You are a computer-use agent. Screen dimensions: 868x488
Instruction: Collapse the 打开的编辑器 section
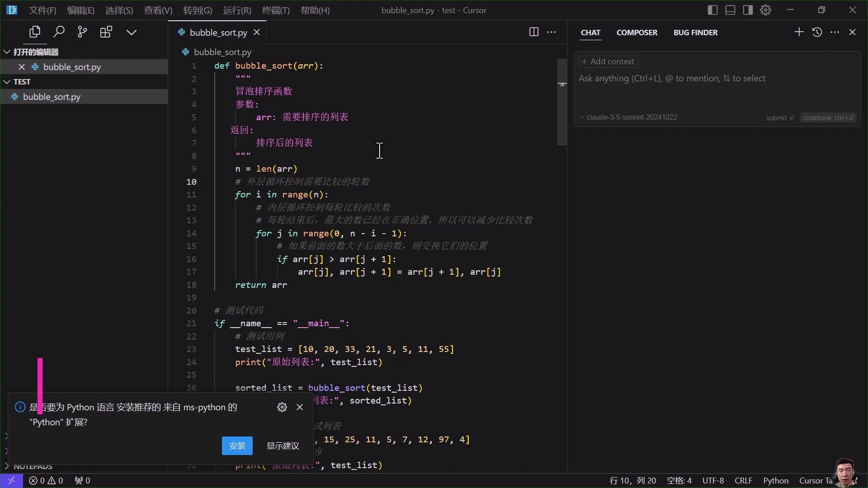coord(6,52)
